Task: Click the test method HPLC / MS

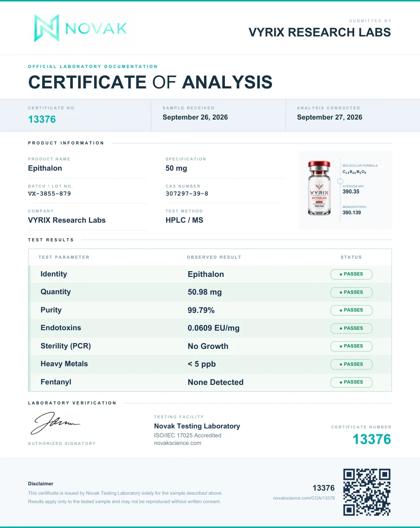Action: 184,220
